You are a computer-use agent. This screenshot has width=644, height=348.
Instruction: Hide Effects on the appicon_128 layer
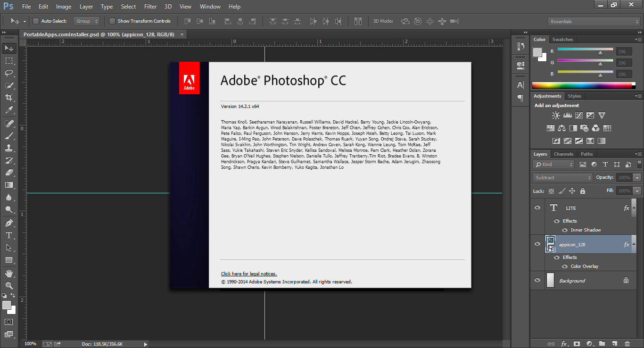557,257
